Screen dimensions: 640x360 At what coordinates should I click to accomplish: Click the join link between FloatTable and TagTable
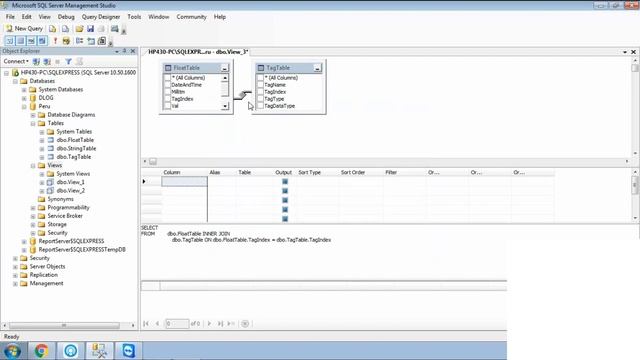point(243,95)
